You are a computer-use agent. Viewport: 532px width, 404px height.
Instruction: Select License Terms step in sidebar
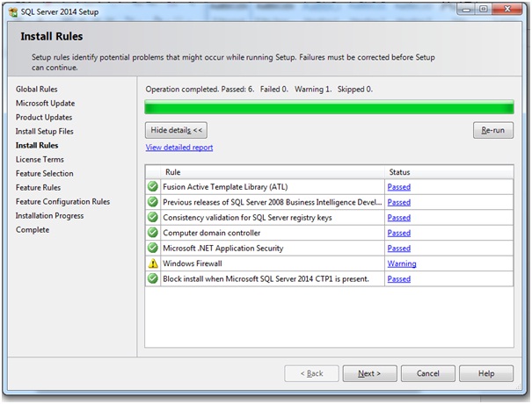pos(40,159)
